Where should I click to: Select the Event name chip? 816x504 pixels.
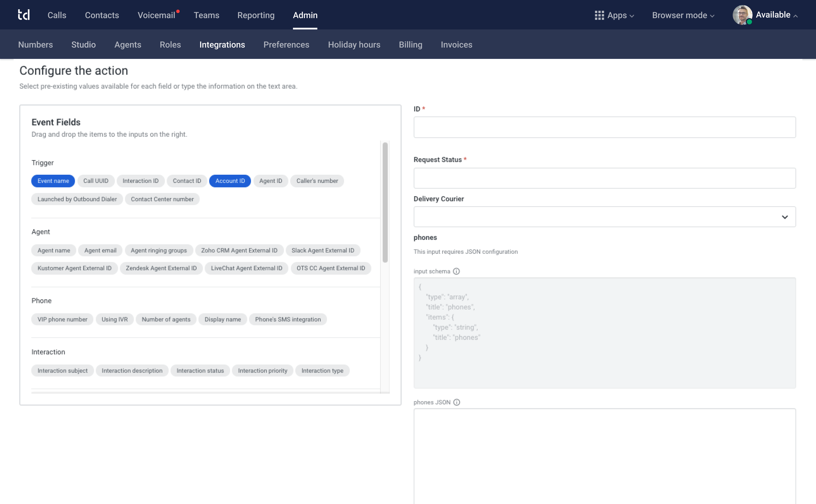pyautogui.click(x=53, y=181)
